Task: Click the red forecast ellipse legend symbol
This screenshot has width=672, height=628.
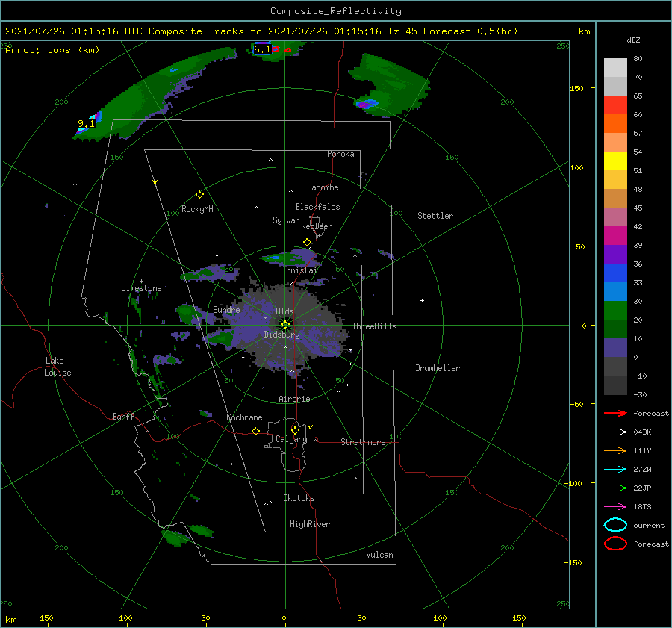Action: (x=615, y=544)
